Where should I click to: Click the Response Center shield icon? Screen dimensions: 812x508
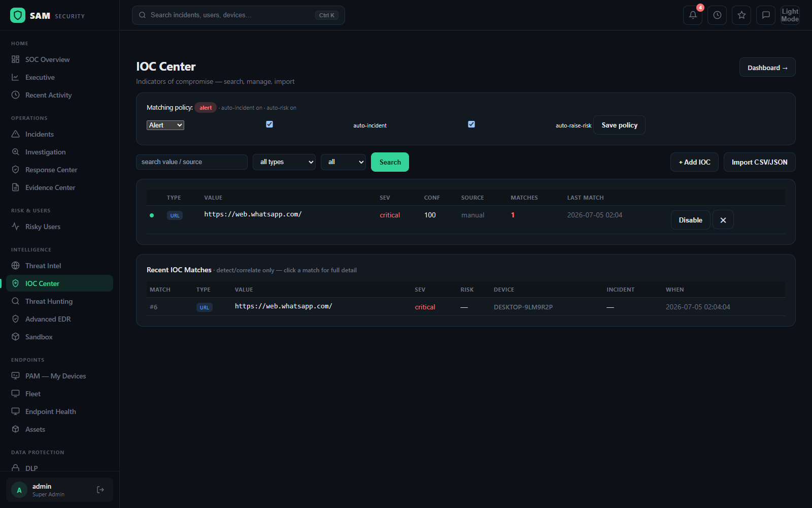pyautogui.click(x=16, y=170)
